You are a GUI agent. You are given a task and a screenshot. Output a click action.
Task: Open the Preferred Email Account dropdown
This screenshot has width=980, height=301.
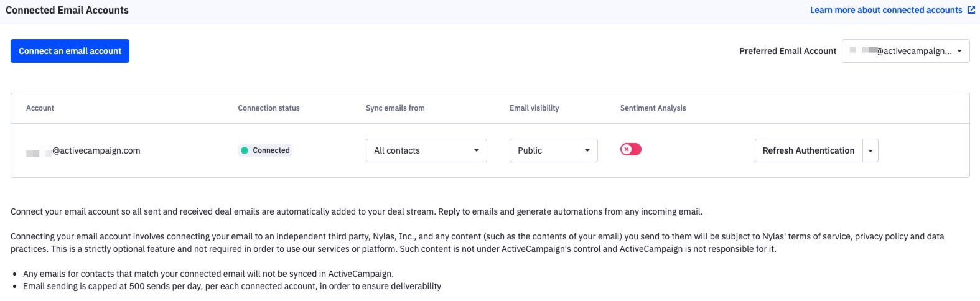coord(905,51)
